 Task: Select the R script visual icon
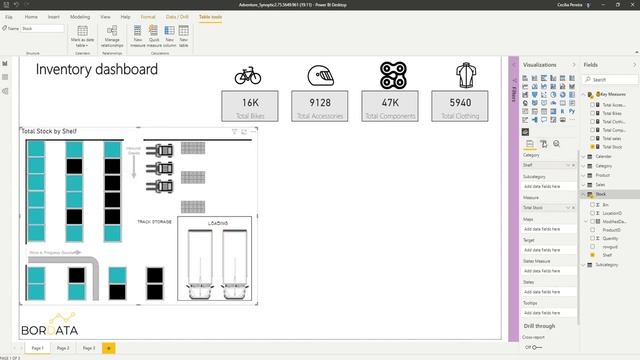pyautogui.click(x=562, y=111)
